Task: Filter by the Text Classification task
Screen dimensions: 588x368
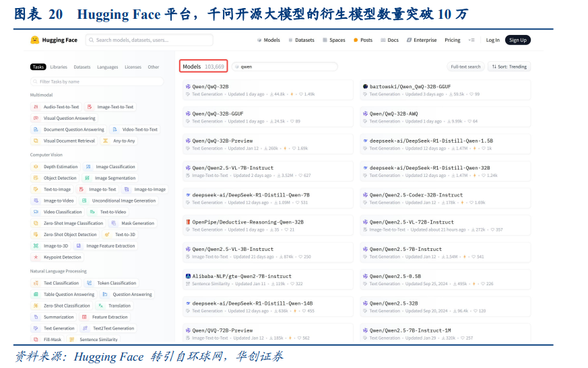Action: [57, 283]
